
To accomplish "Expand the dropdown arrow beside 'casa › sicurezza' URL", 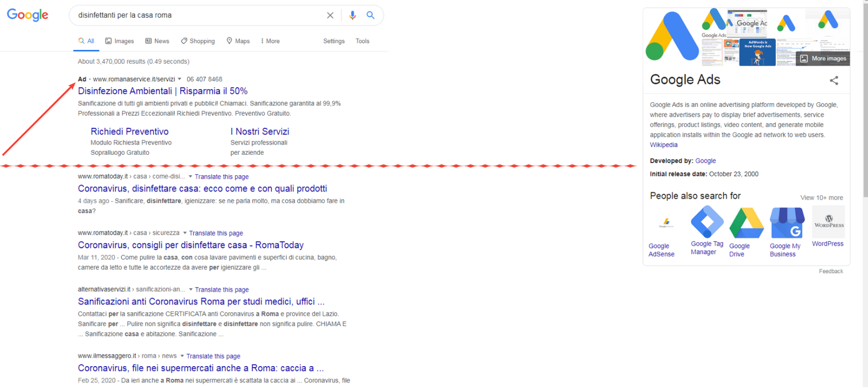I will coord(185,233).
